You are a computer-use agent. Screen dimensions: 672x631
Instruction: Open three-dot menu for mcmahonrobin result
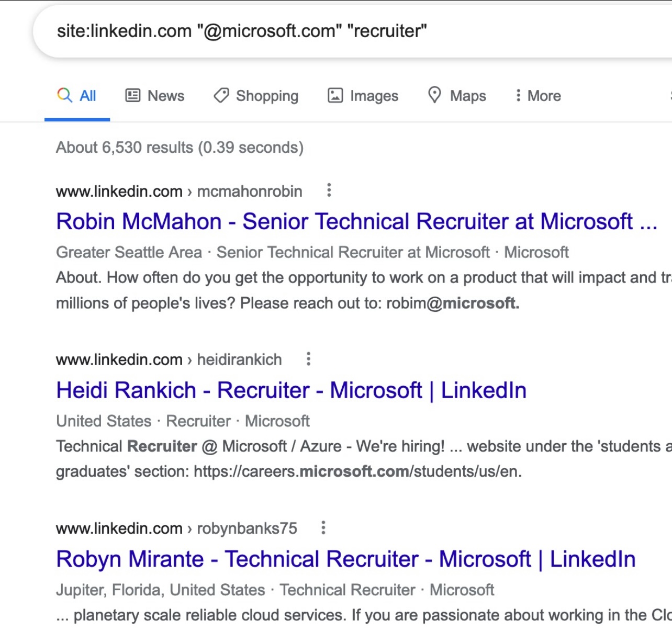click(329, 190)
